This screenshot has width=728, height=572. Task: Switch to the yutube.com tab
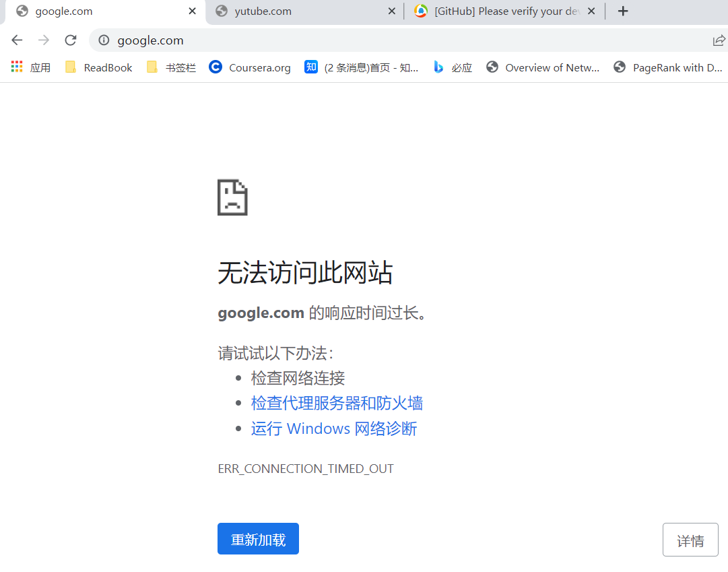[x=306, y=11]
